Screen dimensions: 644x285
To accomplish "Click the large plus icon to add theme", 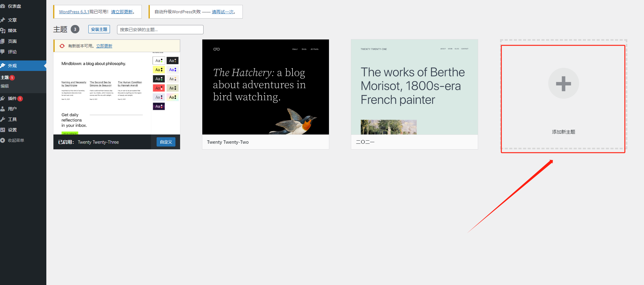I will point(563,84).
